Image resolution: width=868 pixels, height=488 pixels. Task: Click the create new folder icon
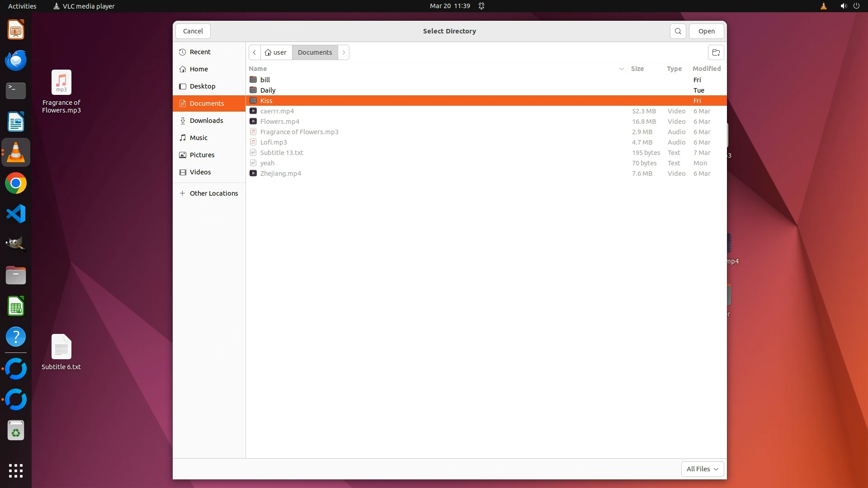pos(716,52)
